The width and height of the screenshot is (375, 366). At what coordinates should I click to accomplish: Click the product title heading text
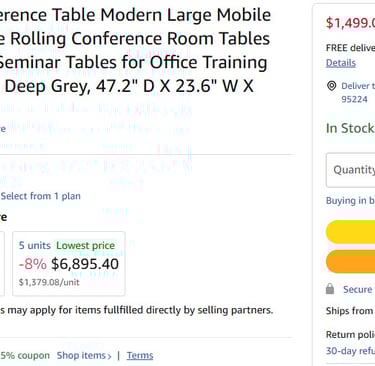[x=133, y=50]
